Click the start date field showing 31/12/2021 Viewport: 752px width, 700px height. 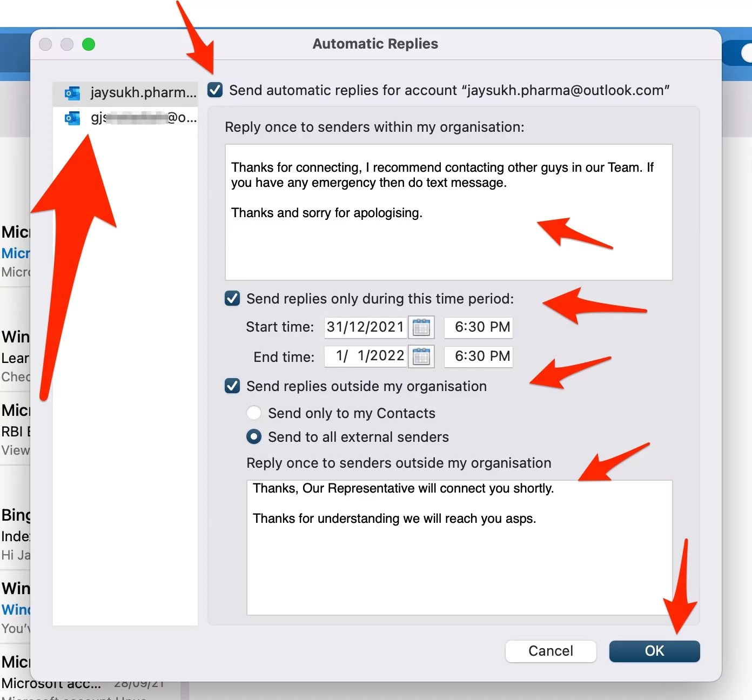(x=365, y=327)
